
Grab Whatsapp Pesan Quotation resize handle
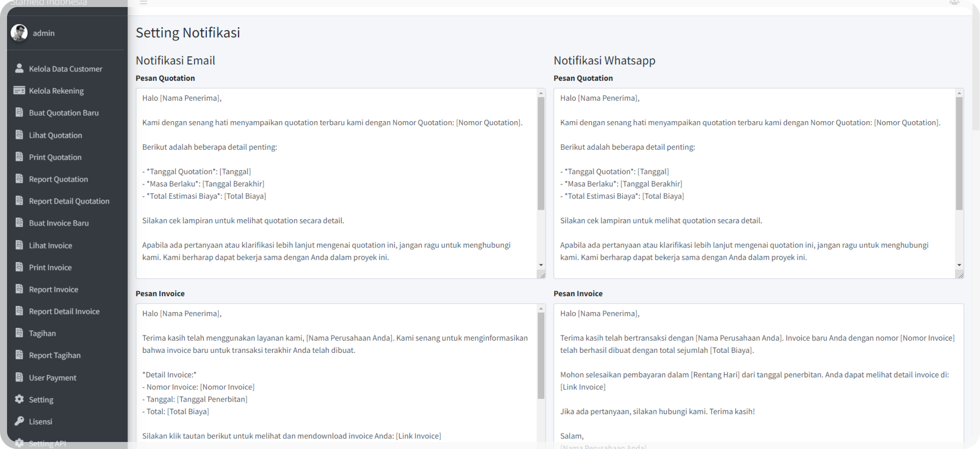click(960, 275)
